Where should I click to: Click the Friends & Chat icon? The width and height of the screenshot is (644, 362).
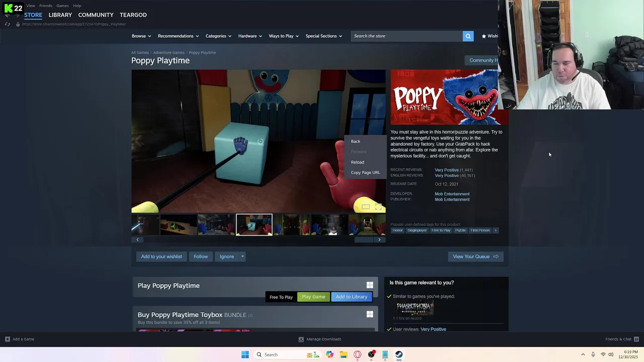pos(636,339)
